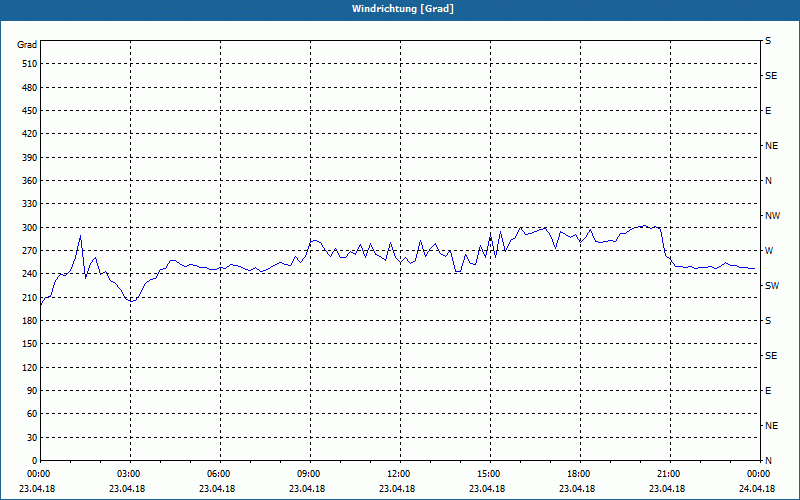
Task: Click the N compass label level with 0
Action: click(x=768, y=461)
